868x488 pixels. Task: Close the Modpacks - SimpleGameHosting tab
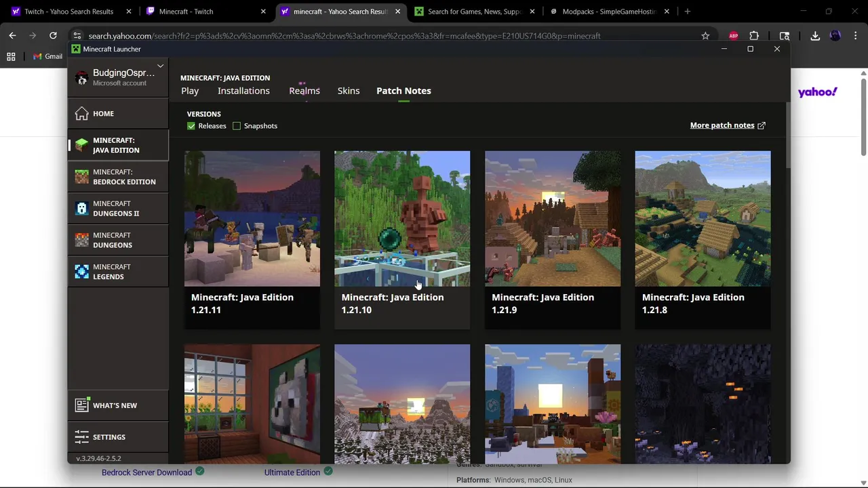coord(667,12)
